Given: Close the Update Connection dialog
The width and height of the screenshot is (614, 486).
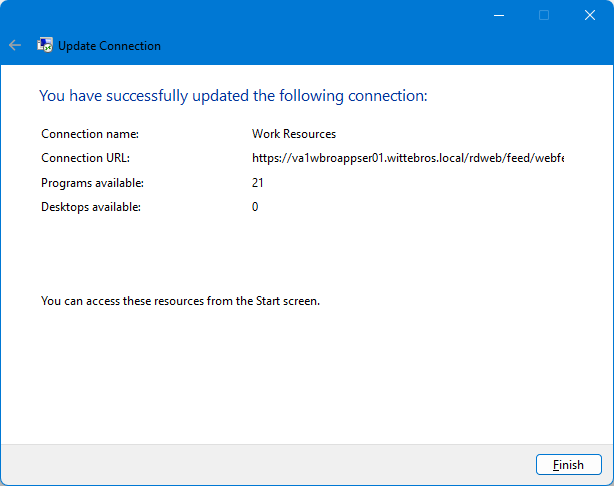Looking at the screenshot, I should coord(590,15).
